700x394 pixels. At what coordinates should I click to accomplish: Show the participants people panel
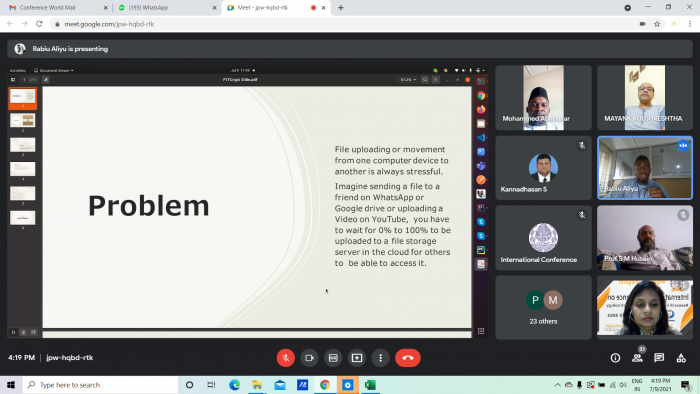tap(638, 358)
